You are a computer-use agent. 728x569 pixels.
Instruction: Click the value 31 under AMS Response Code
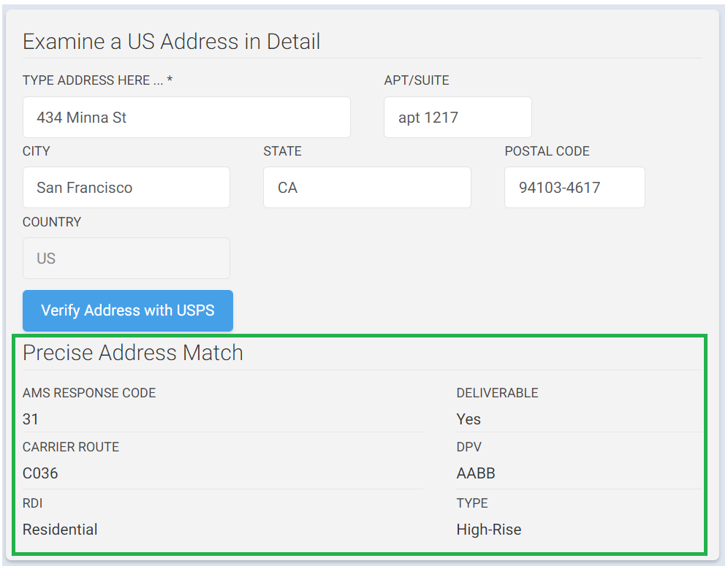(31, 419)
